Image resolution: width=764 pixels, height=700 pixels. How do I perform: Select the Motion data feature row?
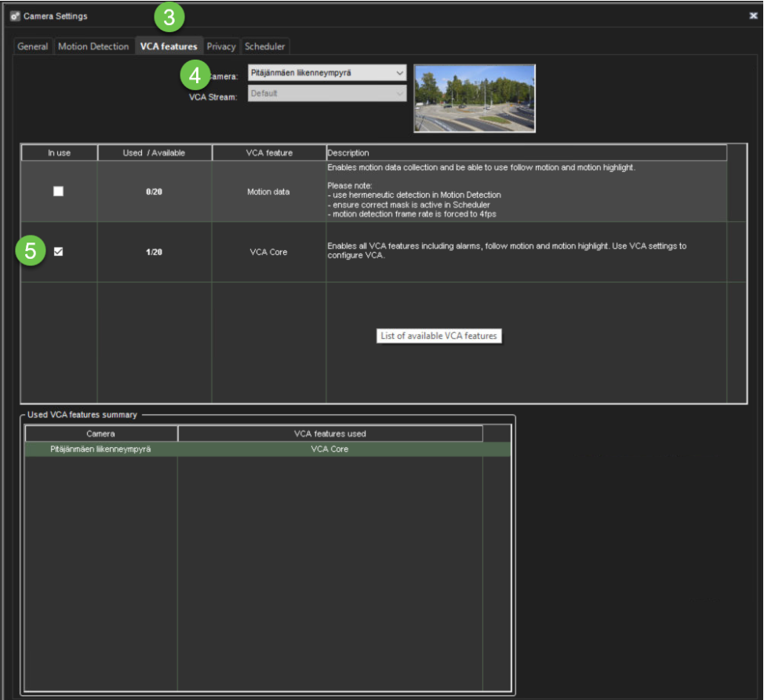[x=268, y=191]
